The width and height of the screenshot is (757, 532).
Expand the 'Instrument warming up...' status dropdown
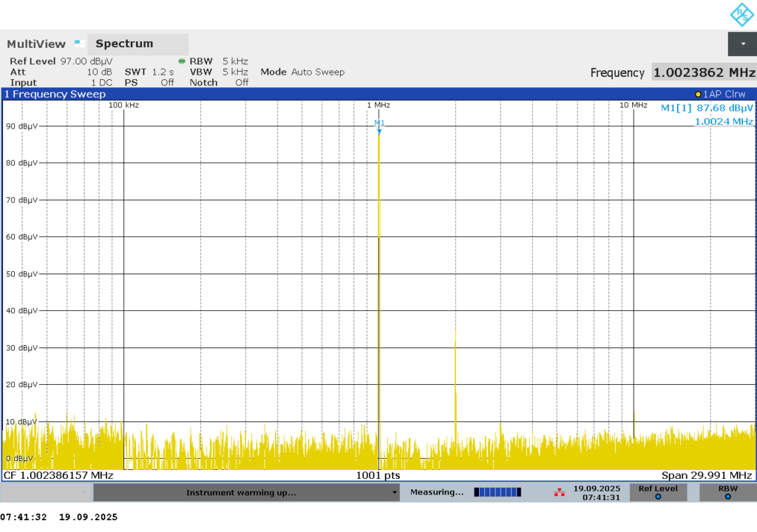394,493
